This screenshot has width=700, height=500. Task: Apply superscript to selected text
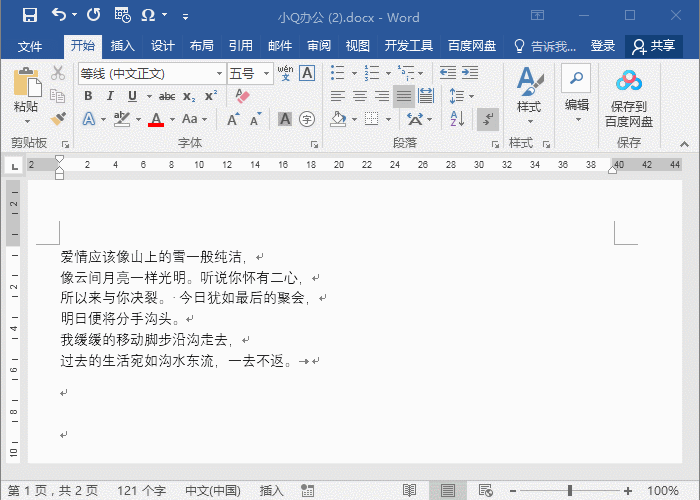coord(211,96)
